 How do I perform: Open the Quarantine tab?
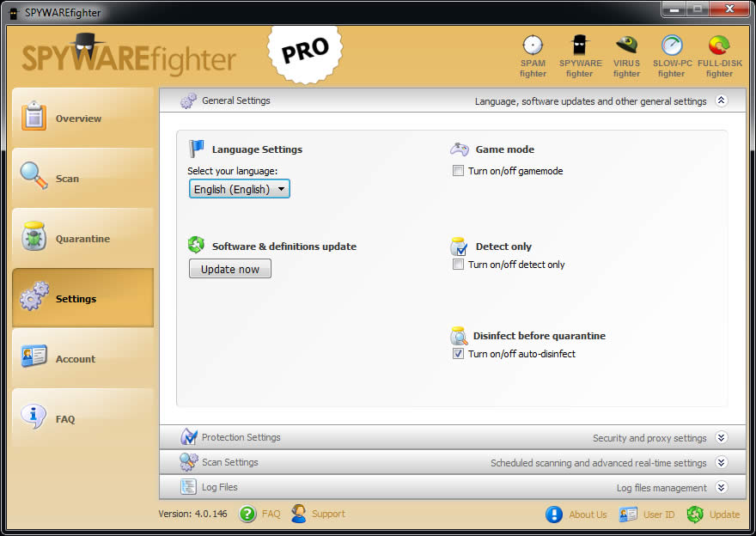coord(83,238)
